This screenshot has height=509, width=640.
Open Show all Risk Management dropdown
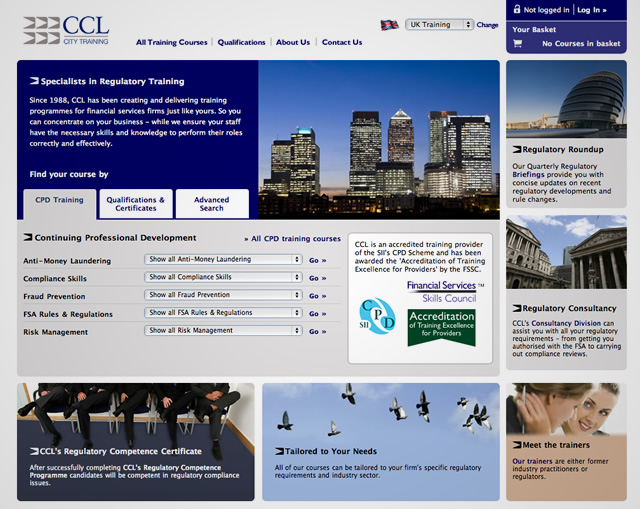pos(223,330)
